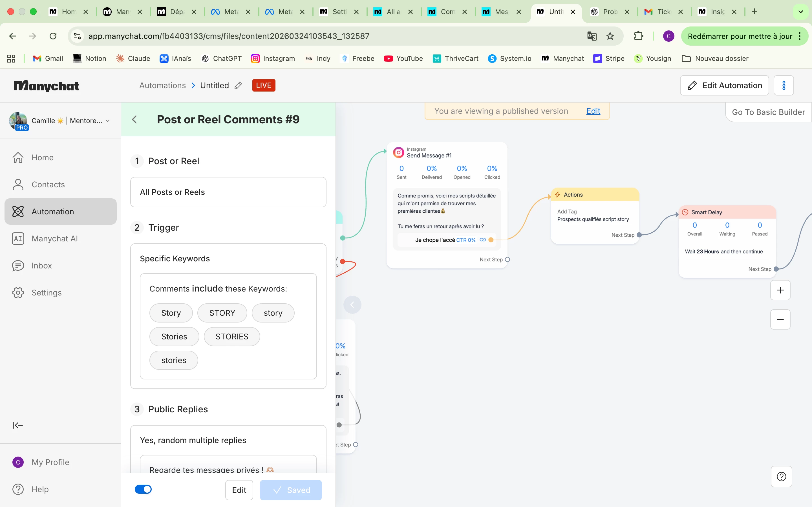Screen dimensions: 812x507
Task: Click the zoom out minus button on canvas
Action: click(780, 319)
